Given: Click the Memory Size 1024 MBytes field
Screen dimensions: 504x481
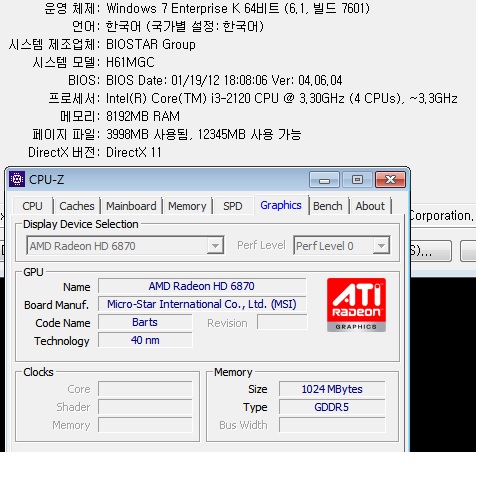Looking at the screenshot, I should point(332,389).
